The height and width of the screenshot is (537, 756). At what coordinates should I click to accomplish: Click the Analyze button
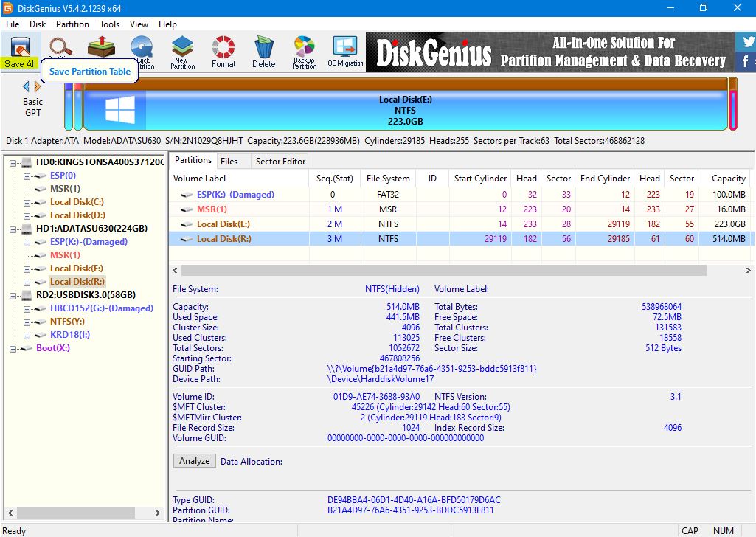[x=195, y=461]
